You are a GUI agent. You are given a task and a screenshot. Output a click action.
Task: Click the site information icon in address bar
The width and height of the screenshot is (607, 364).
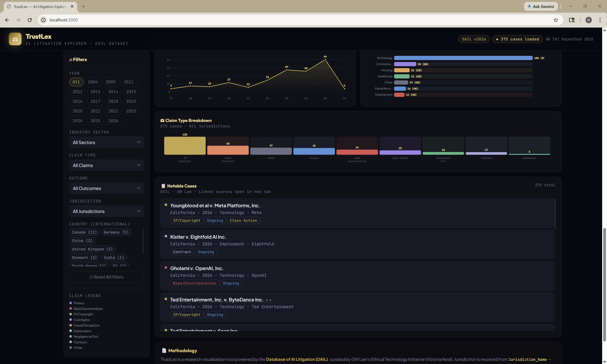[x=43, y=20]
